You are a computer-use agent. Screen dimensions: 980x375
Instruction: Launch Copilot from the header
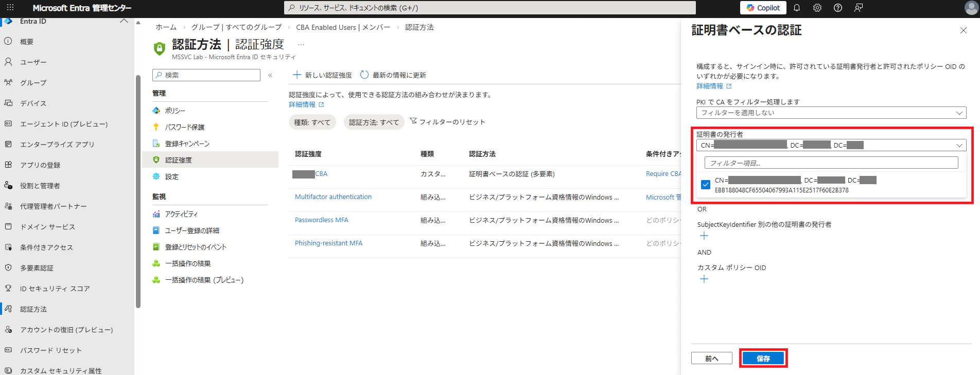click(x=763, y=8)
